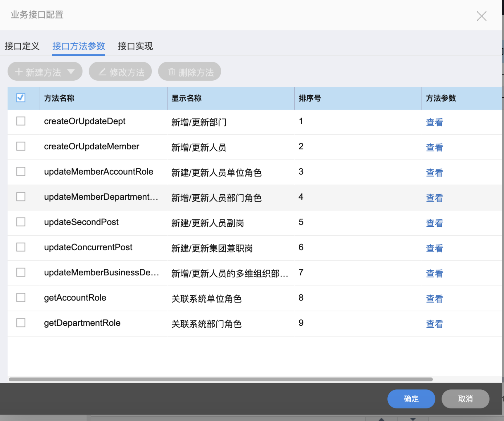Tick the updateSecondPost row checkbox
This screenshot has width=504, height=421.
pyautogui.click(x=21, y=222)
